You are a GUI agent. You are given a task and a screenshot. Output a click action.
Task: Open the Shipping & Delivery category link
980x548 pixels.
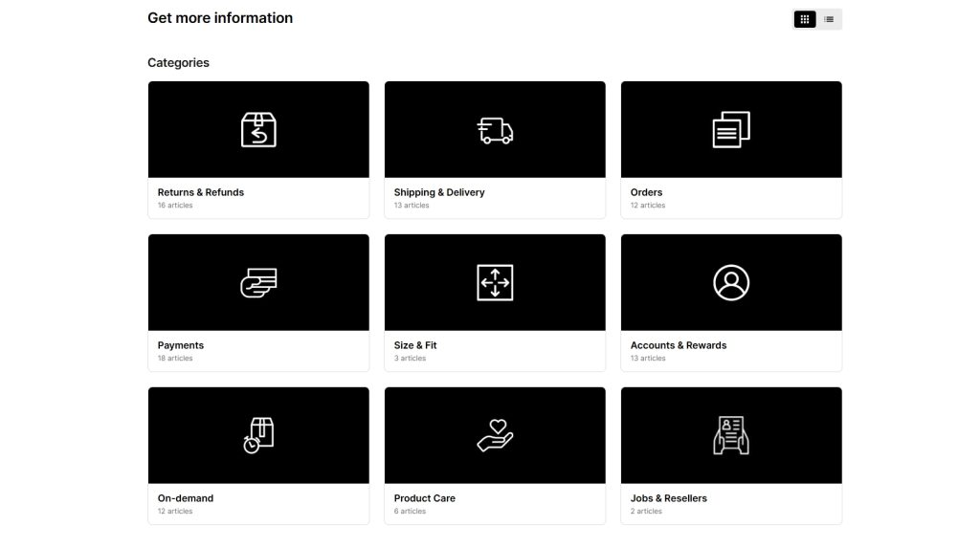tap(439, 192)
